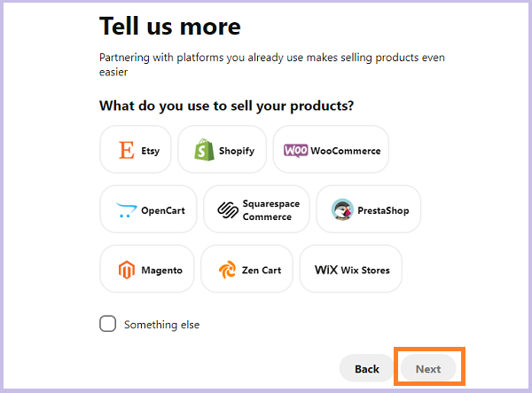Viewport: 532px width, 393px height.
Task: Pick the PrestaShop platform chip
Action: click(369, 209)
